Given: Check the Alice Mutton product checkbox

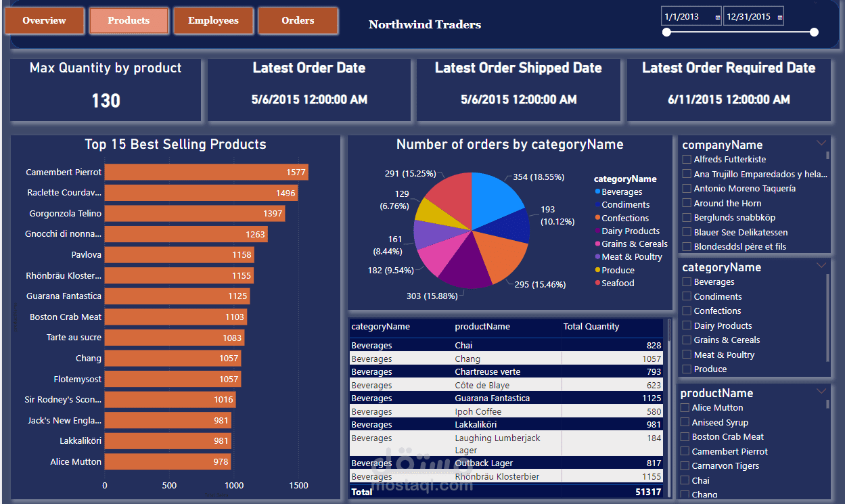Looking at the screenshot, I should (x=685, y=408).
